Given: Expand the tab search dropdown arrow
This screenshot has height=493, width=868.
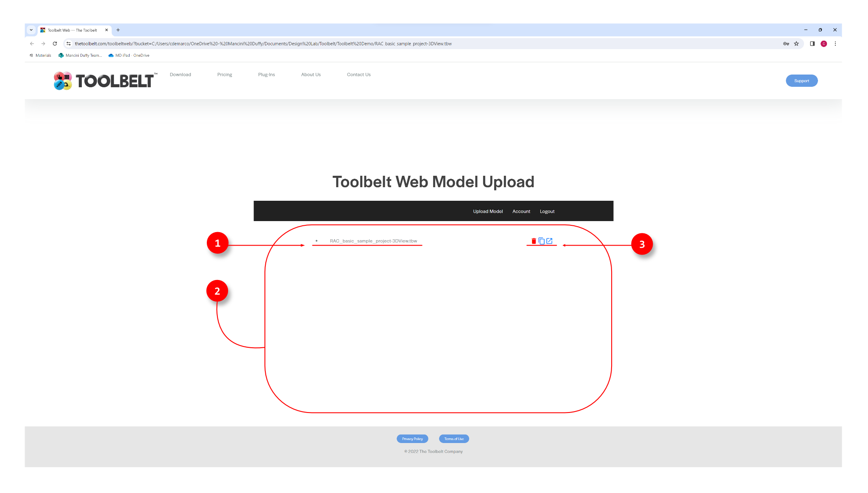Looking at the screenshot, I should [x=31, y=30].
